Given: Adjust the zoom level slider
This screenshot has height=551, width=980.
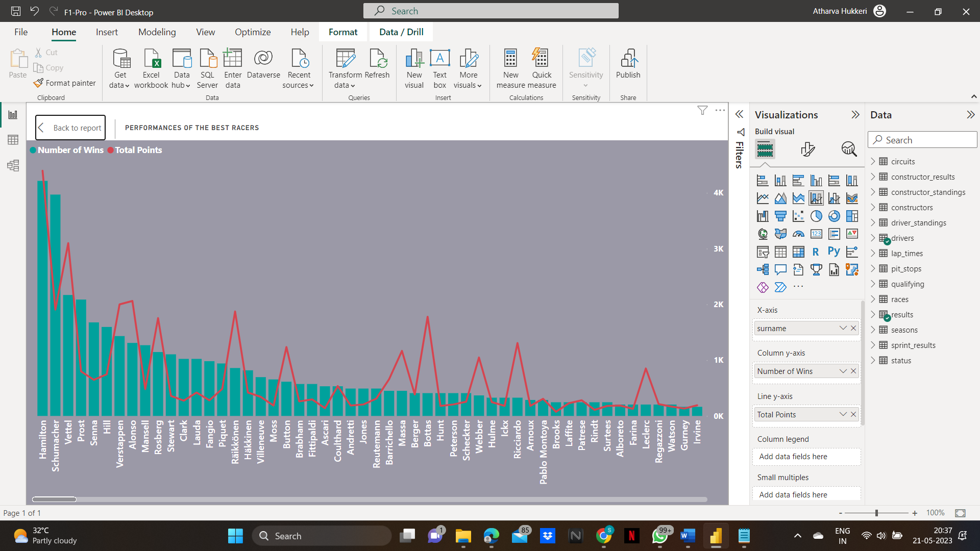Looking at the screenshot, I should [876, 513].
